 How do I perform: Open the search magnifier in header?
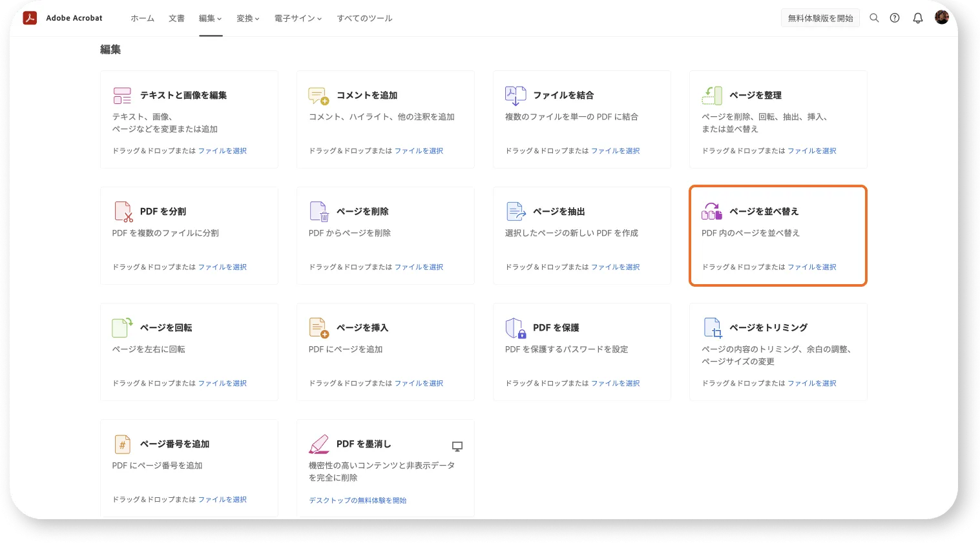pyautogui.click(x=874, y=18)
